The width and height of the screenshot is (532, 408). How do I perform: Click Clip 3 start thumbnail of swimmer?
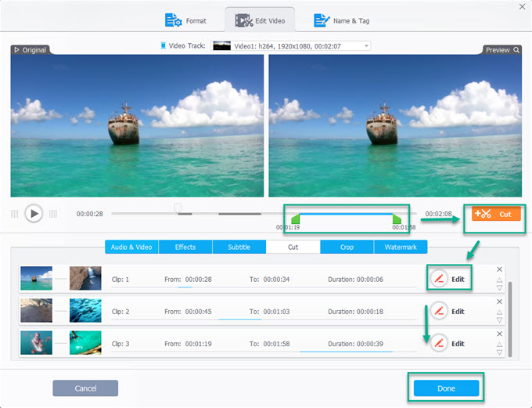point(36,343)
